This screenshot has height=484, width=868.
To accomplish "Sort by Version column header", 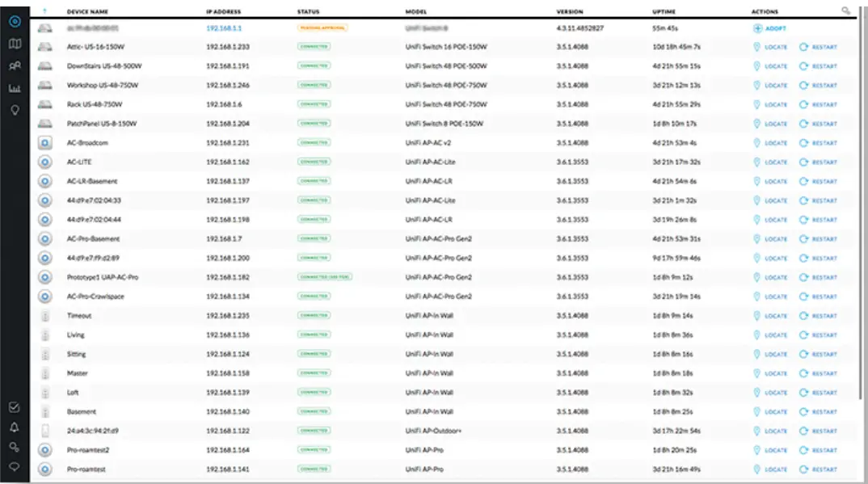I will [570, 11].
